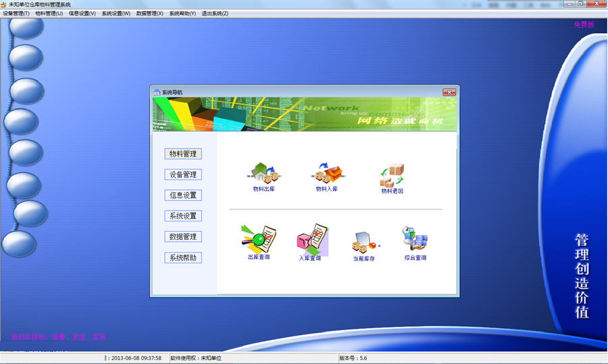Click the 退出系统(Z) menu in menu bar
Viewport: 608px width, 364px height.
(x=215, y=14)
